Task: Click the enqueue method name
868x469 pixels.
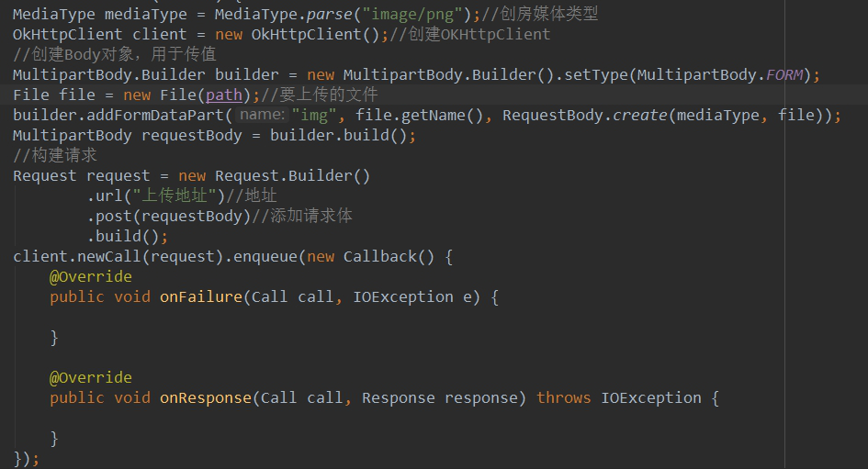Action: pos(265,257)
